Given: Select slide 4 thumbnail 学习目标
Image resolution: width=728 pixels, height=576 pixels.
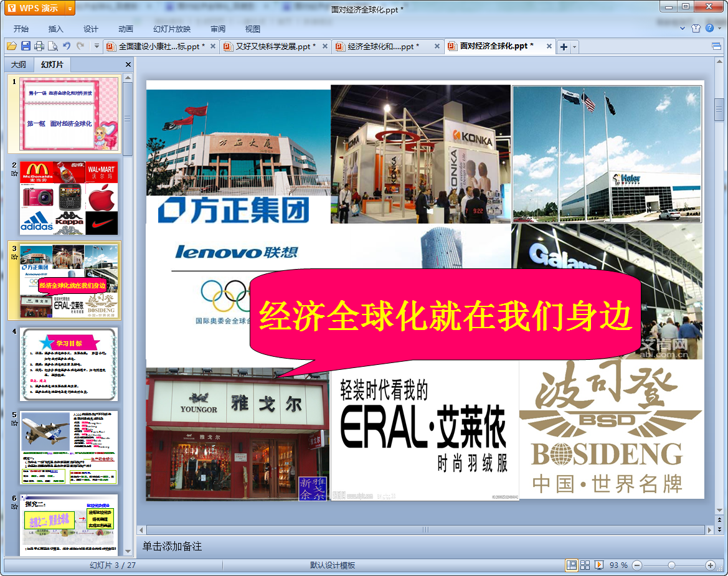Looking at the screenshot, I should coord(69,364).
